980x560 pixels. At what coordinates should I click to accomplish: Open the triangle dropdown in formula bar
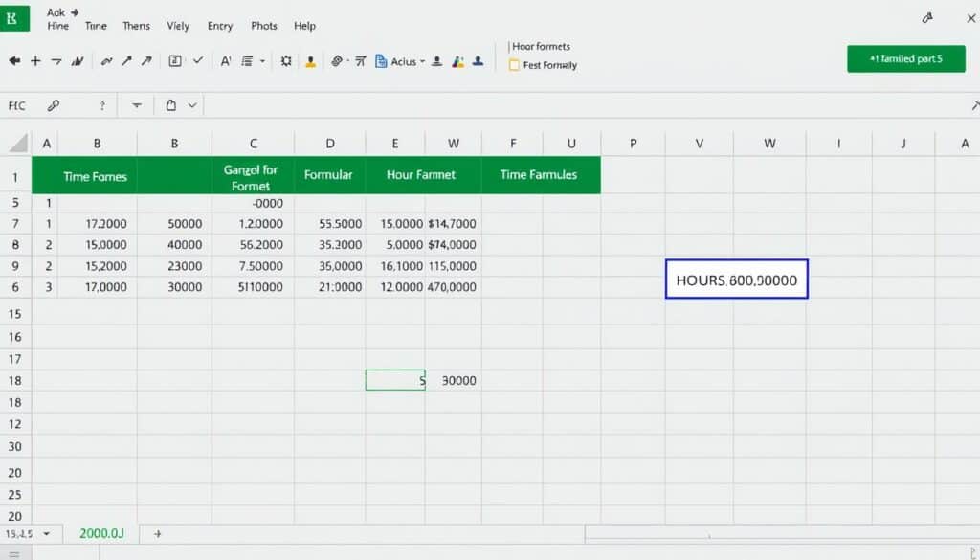(136, 105)
